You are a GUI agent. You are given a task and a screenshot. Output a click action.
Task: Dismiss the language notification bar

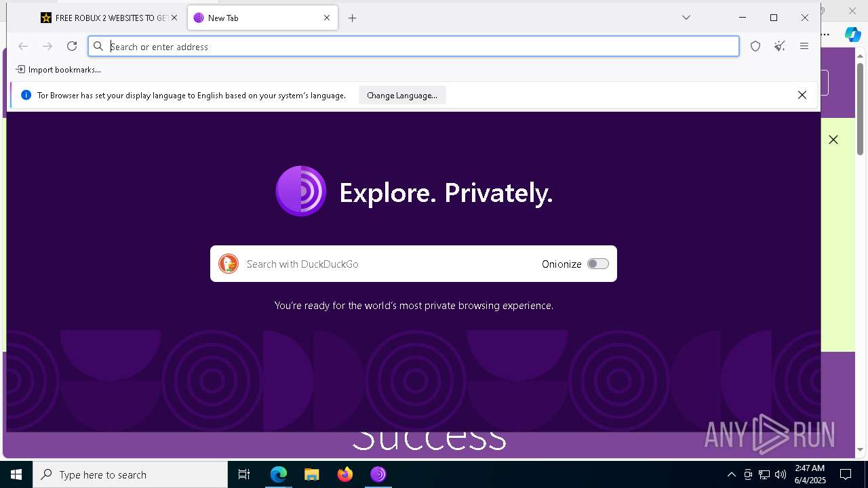pos(802,96)
